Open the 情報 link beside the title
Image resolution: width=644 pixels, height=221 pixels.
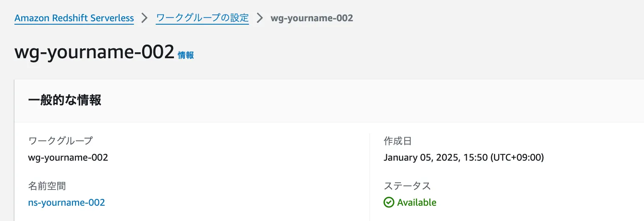(186, 55)
